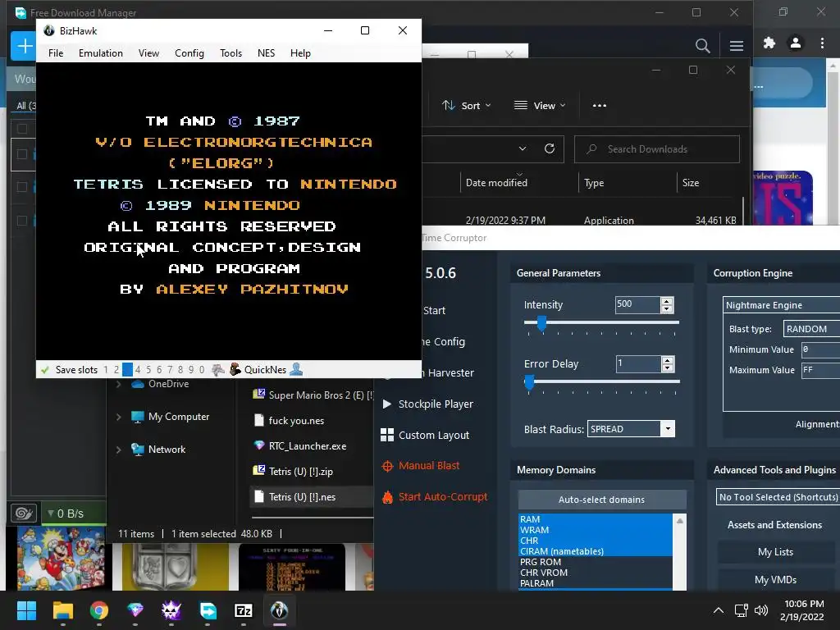Click the browser profile avatar icon

pos(796,43)
